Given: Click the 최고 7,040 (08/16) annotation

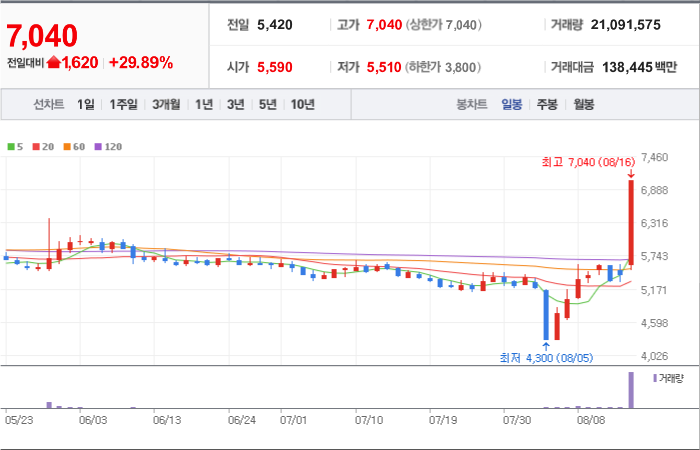Looking at the screenshot, I should click(x=588, y=162).
